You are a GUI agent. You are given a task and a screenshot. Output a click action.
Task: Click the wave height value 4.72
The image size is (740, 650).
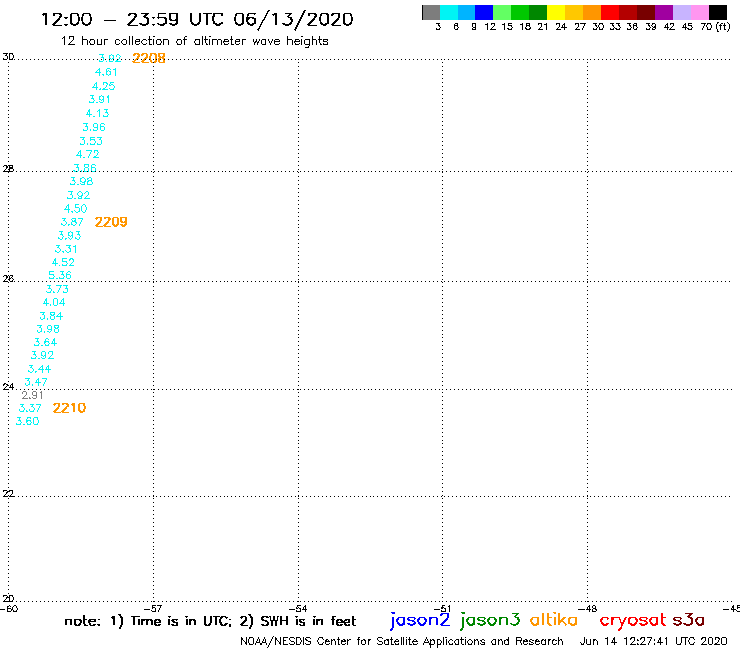point(88,154)
